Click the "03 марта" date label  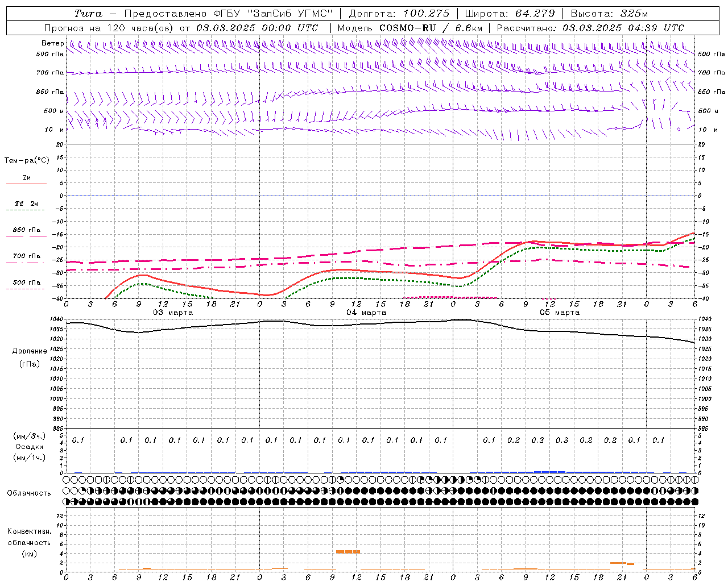tap(173, 313)
